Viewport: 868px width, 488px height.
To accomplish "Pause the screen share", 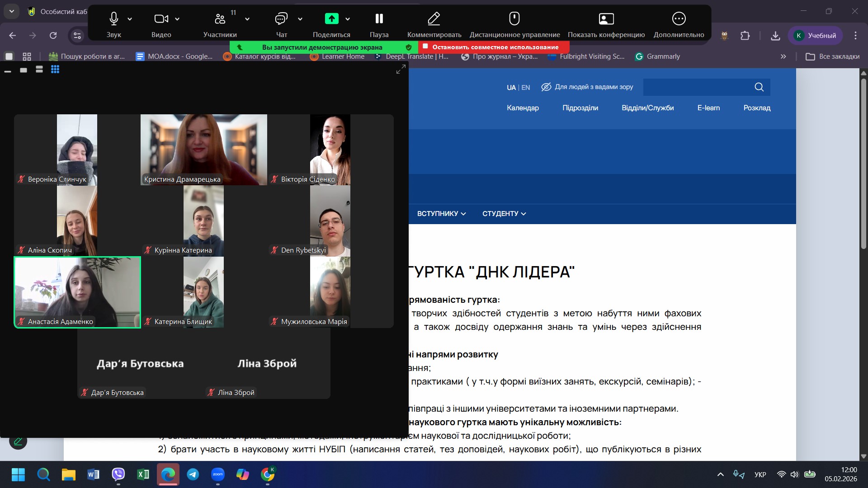I will (x=379, y=19).
